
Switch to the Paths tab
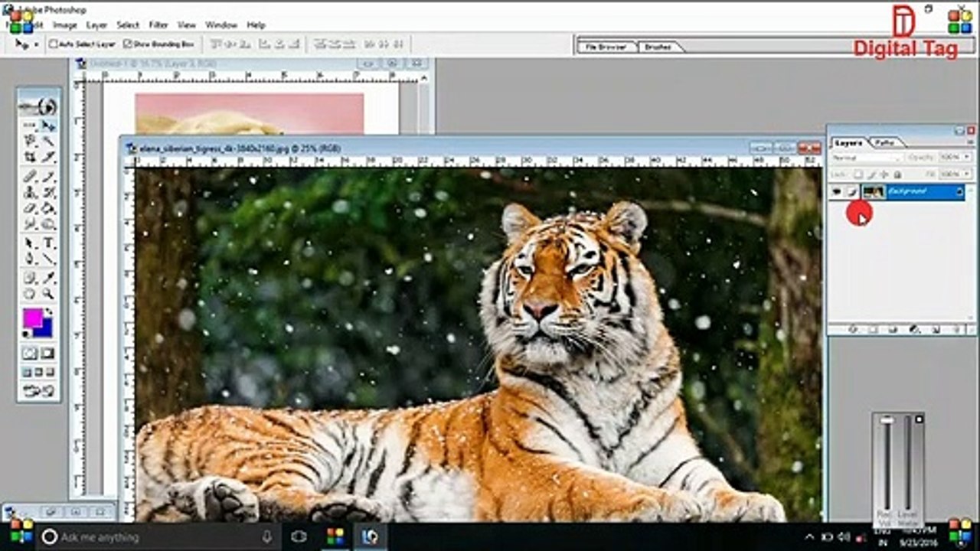[x=885, y=142]
